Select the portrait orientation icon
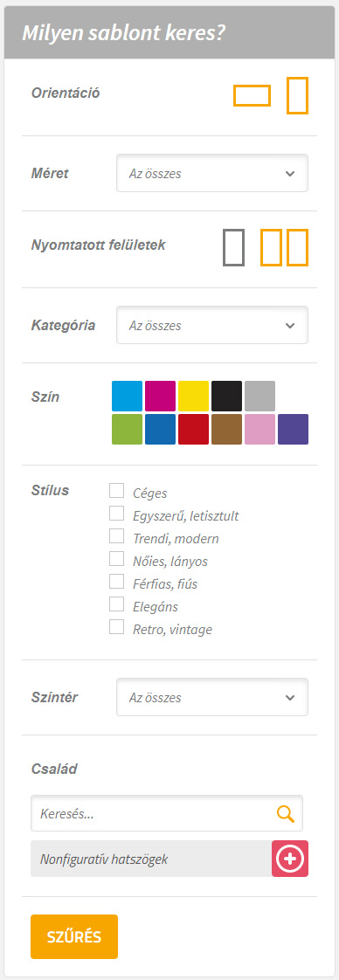339x980 pixels. (x=298, y=95)
